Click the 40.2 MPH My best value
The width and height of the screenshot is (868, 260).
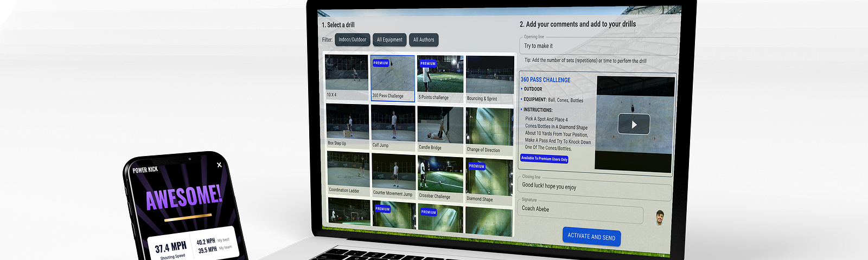[206, 242]
